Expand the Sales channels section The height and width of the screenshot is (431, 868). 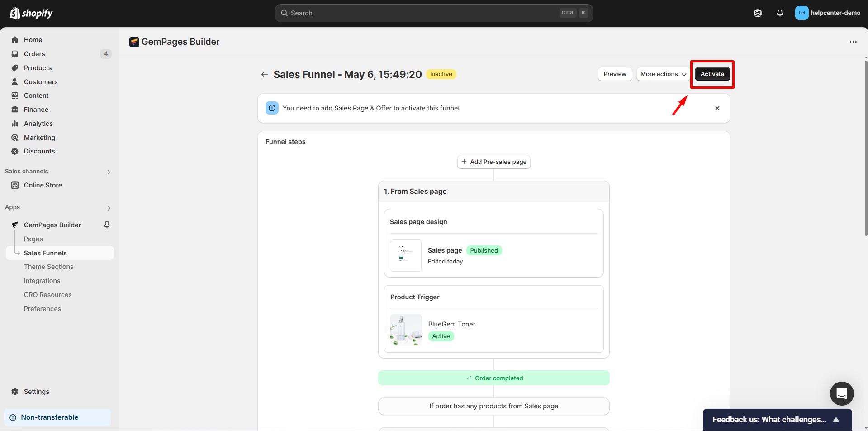pyautogui.click(x=109, y=172)
